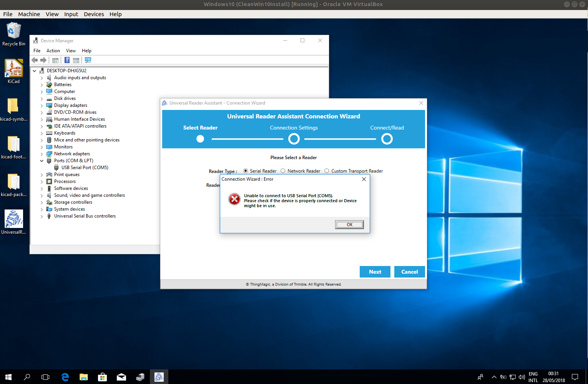Toggle the show/hide action pane toolbar icon
588x384 pixels.
pyautogui.click(x=76, y=60)
